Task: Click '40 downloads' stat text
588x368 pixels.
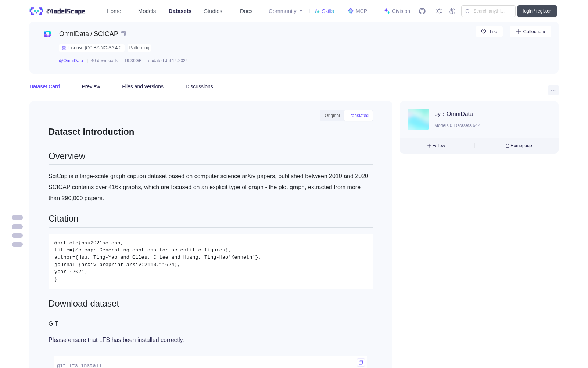Action: [x=104, y=61]
